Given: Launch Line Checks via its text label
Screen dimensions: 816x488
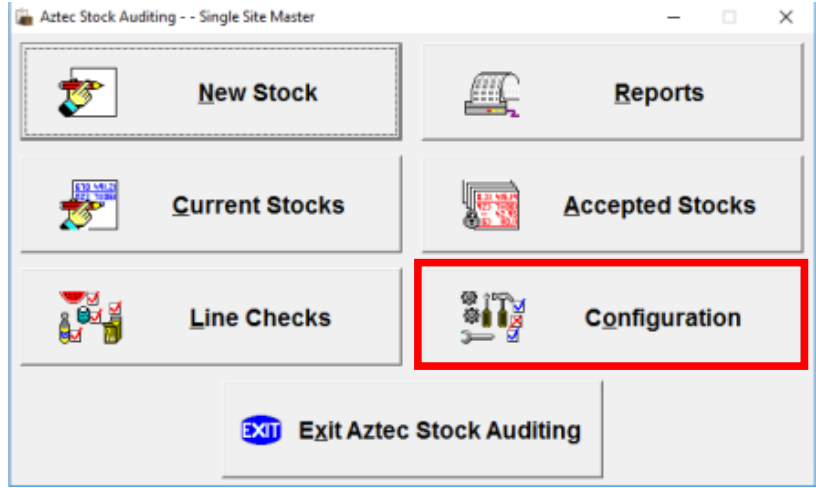Looking at the screenshot, I should click(x=260, y=318).
